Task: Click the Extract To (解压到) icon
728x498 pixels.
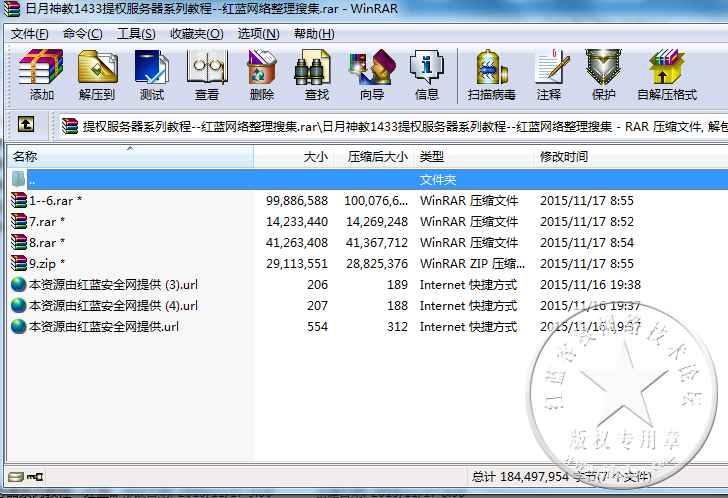Action: click(x=97, y=74)
